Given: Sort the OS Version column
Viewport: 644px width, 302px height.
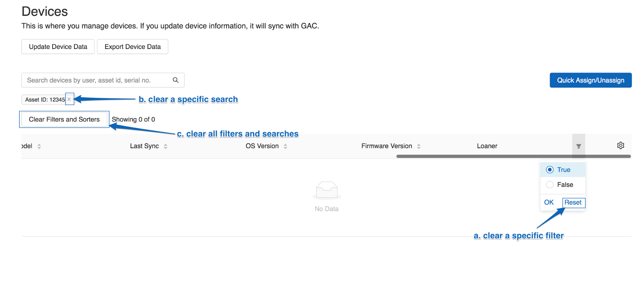Looking at the screenshot, I should (285, 146).
